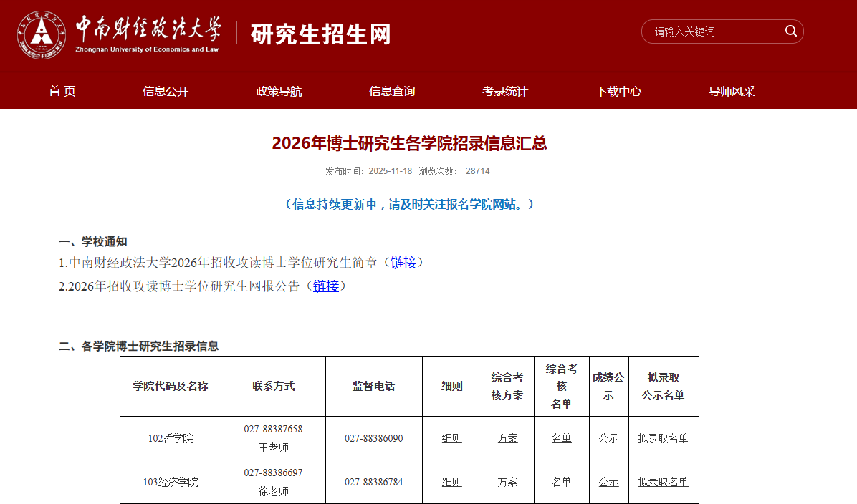Viewport: 857px width, 504px height.
Task: Open the 信息公开 navigation menu
Action: pos(166,91)
